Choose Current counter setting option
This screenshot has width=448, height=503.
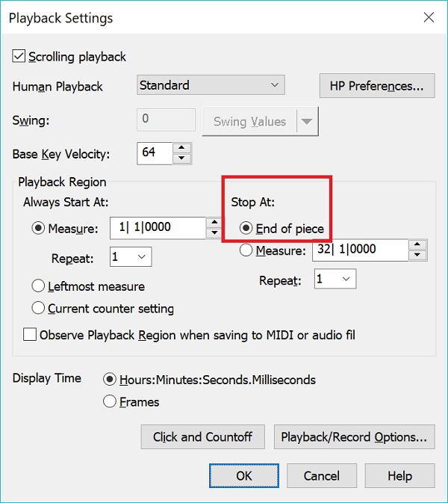pos(39,309)
